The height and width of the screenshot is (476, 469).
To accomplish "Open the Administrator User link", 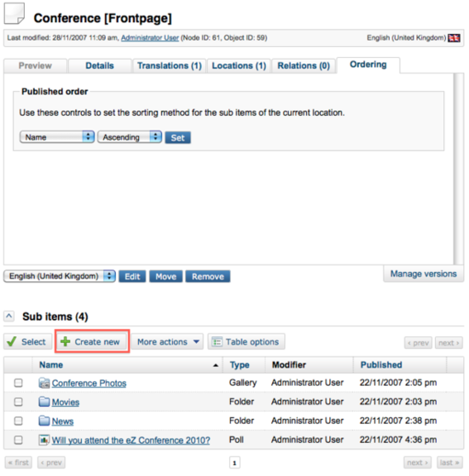I will [150, 38].
